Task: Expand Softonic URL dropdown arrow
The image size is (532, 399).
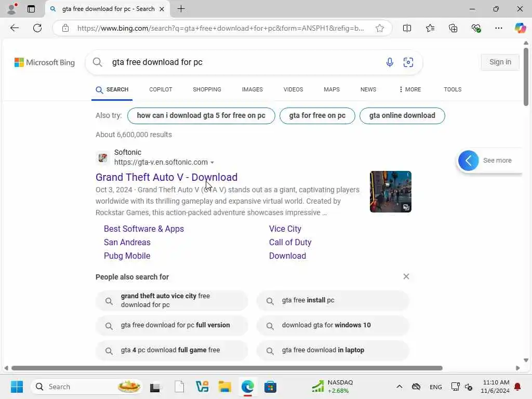Action: 212,163
